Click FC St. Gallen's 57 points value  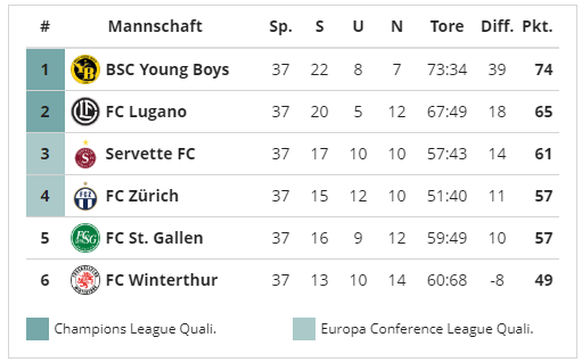(x=543, y=238)
